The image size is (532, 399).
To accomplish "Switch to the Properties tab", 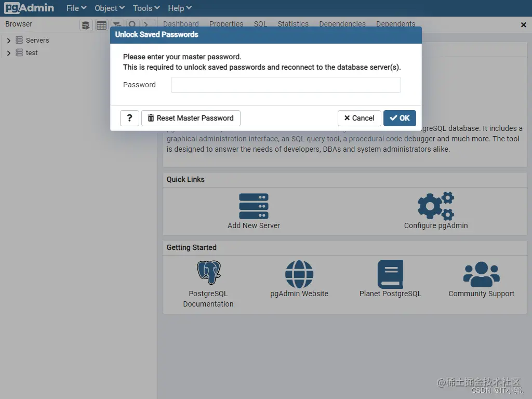I will [x=227, y=23].
